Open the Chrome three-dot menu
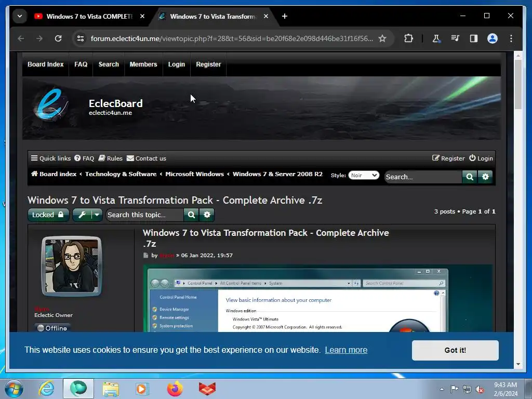The width and height of the screenshot is (532, 399). (x=511, y=38)
